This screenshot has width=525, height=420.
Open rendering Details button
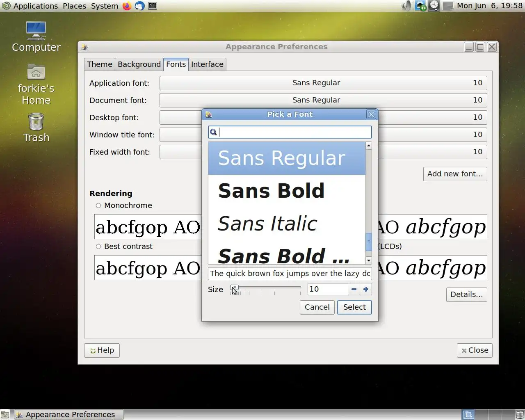coord(466,294)
